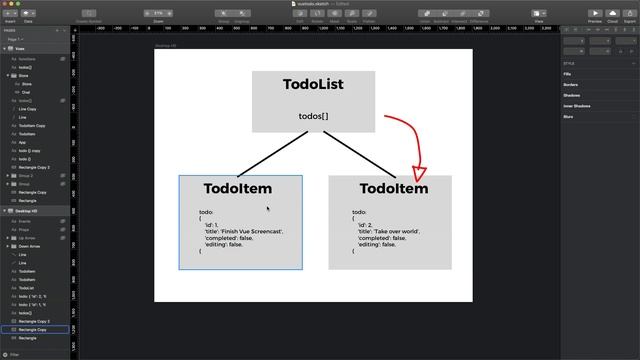Click the Cloud upload icon

click(x=612, y=13)
